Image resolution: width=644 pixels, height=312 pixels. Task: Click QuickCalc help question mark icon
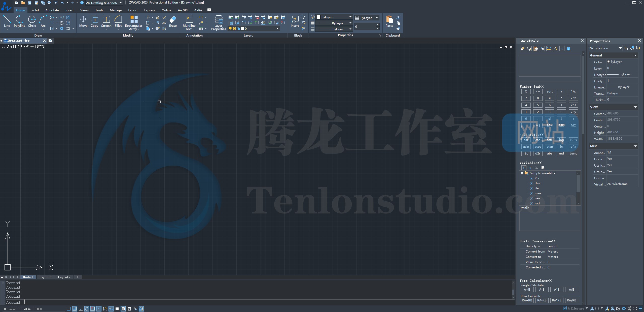568,49
